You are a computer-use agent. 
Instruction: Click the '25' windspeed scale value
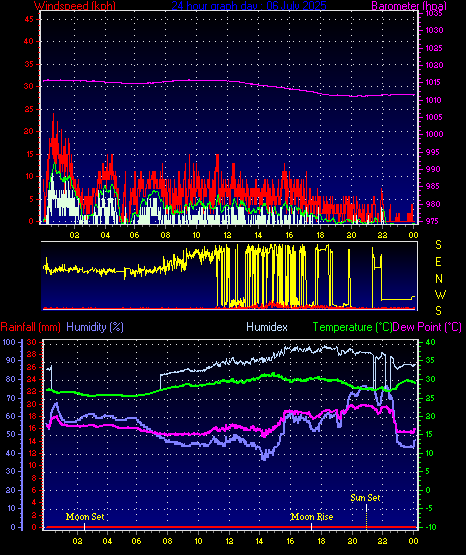[x=29, y=109]
